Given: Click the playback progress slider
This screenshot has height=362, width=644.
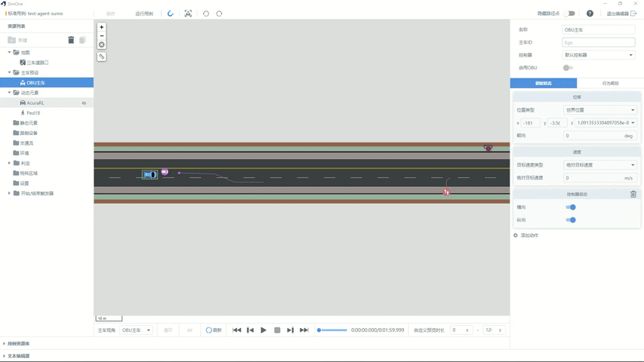Looking at the screenshot, I should (332, 330).
